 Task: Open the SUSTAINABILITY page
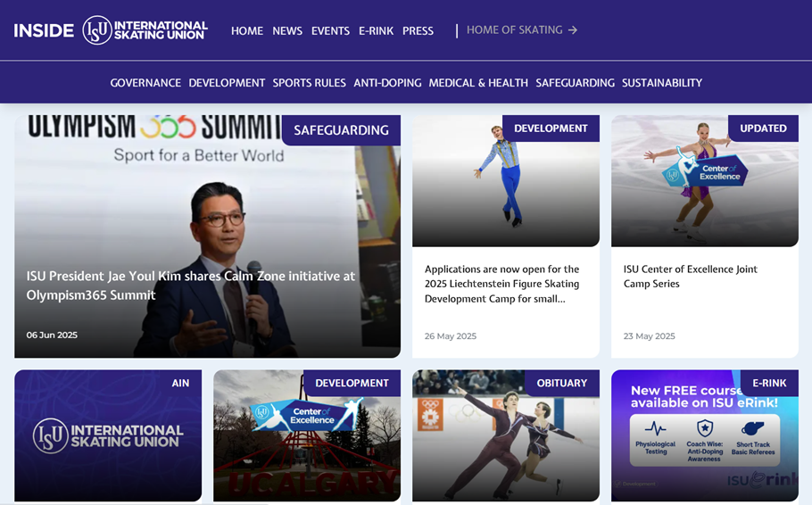662,83
